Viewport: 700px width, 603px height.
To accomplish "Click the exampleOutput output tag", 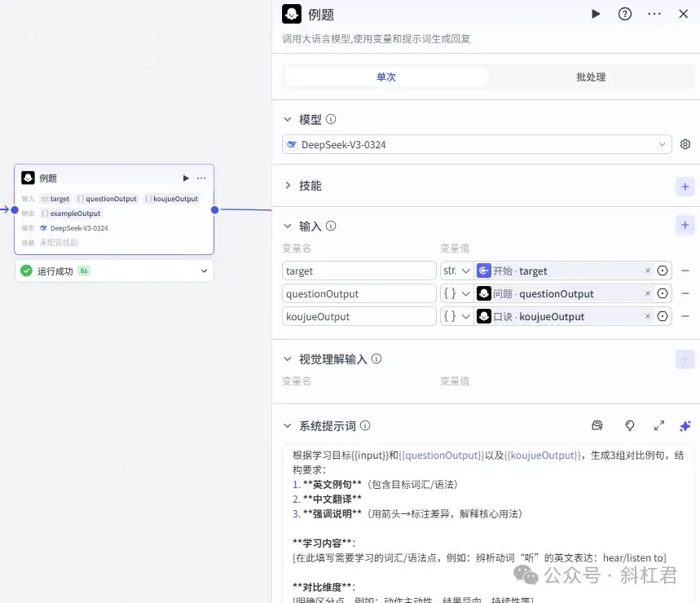I will click(x=72, y=213).
